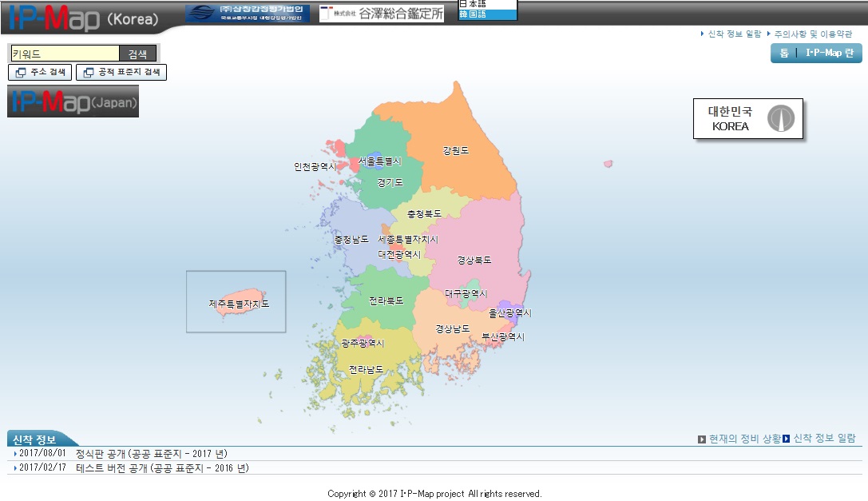Open 주소 검색 popup window button
The image size is (868, 501).
pyautogui.click(x=40, y=72)
